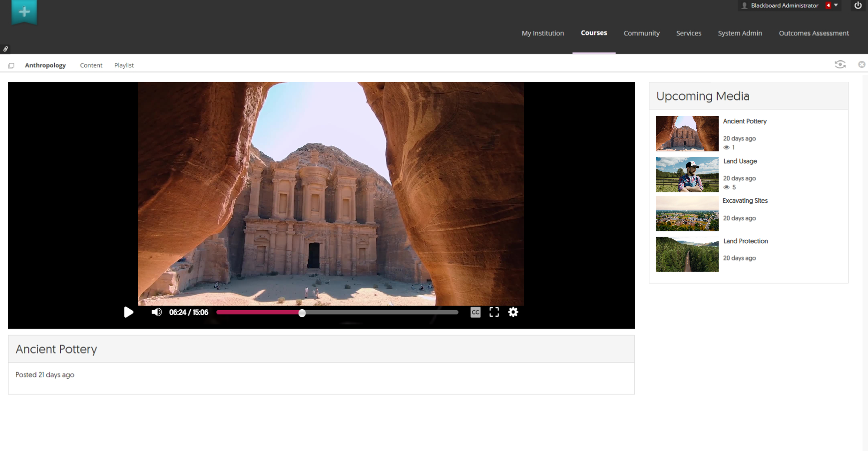868x451 pixels.
Task: Click the red notification count badge
Action: [x=828, y=5]
